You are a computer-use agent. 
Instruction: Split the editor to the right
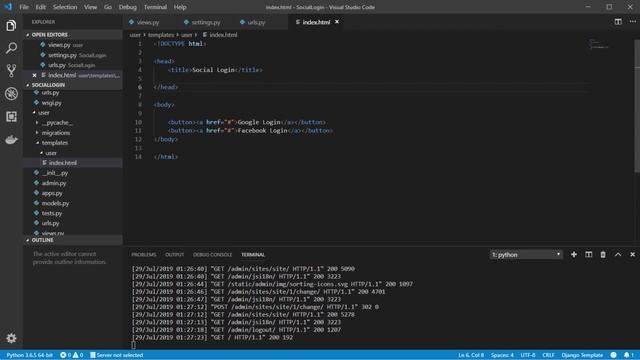(618, 22)
